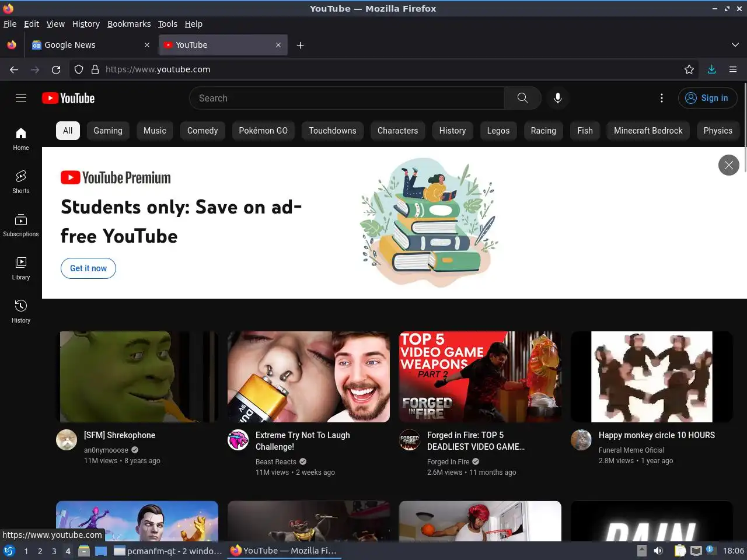
Task: Click the Sign in button
Action: pos(707,98)
